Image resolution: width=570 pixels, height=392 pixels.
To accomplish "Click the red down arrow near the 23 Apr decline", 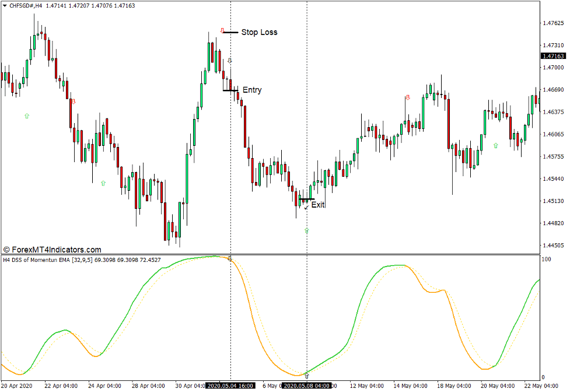I will click(74, 100).
